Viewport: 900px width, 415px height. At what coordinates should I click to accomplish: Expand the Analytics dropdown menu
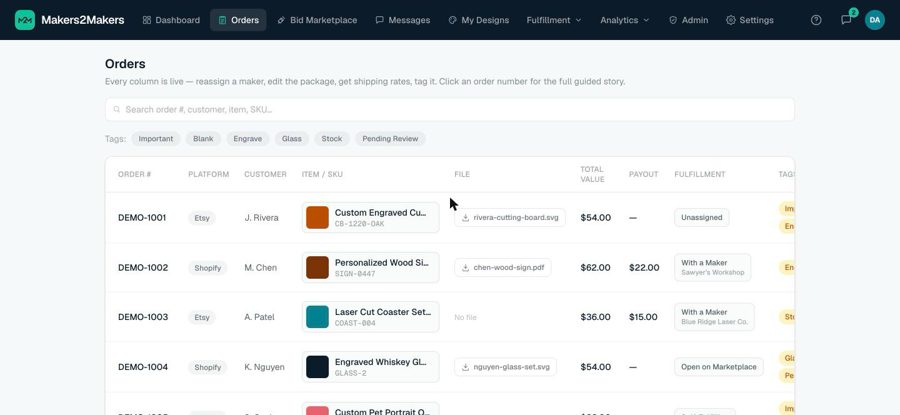[x=624, y=20]
